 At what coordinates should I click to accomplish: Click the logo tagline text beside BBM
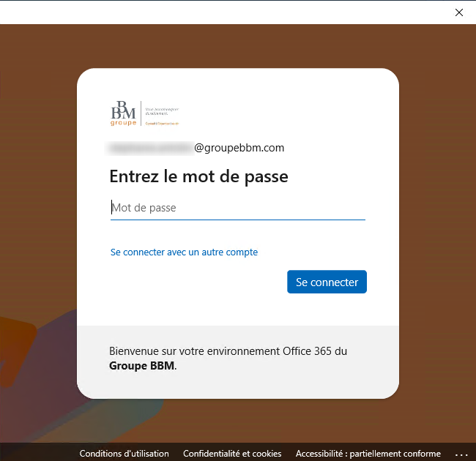(161, 112)
